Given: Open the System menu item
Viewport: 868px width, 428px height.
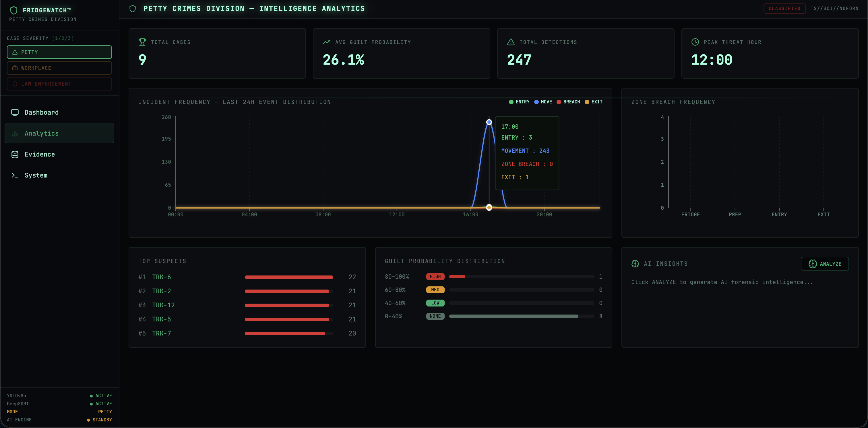Looking at the screenshot, I should coord(36,176).
